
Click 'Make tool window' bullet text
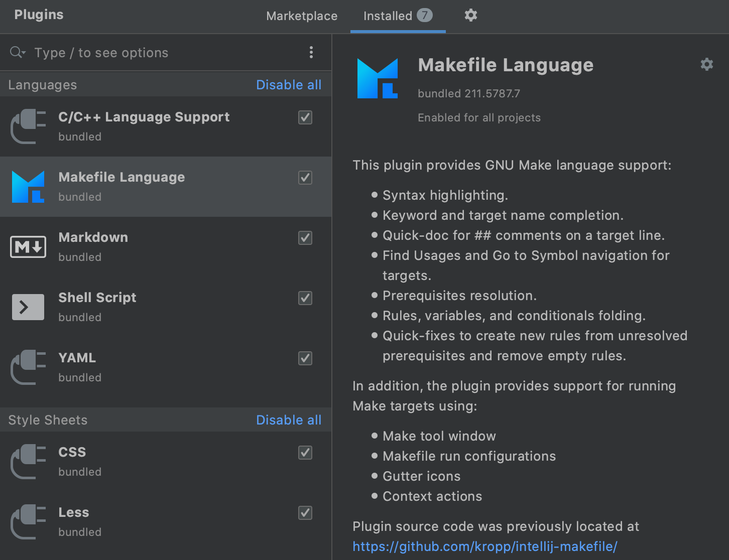439,436
